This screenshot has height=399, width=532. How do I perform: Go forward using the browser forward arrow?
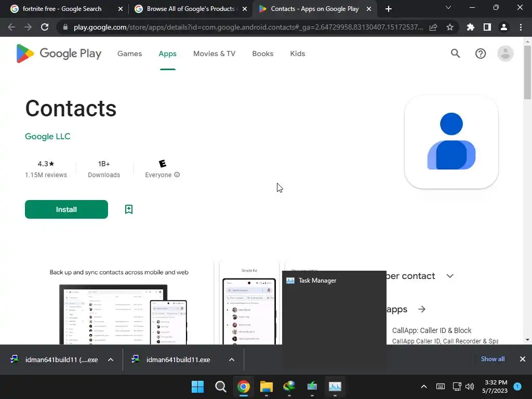point(28,27)
